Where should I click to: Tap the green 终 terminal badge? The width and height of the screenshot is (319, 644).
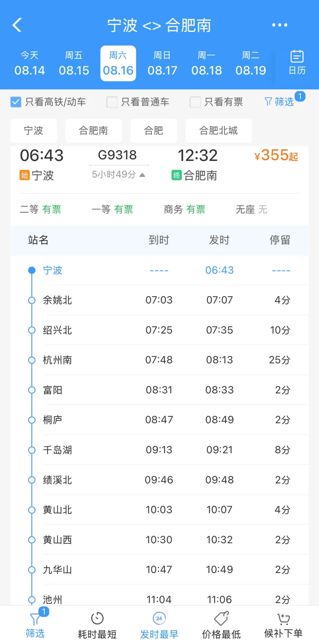[x=176, y=175]
